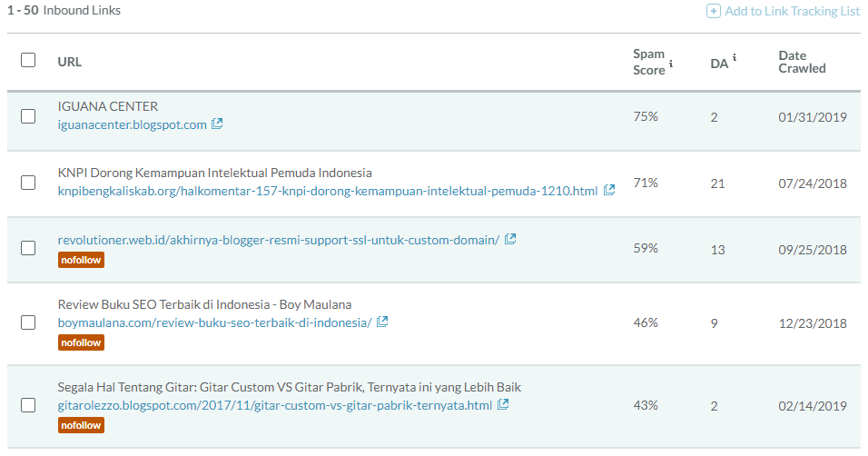
Task: Check the KNPI Dorong row checkbox
Action: point(28,183)
